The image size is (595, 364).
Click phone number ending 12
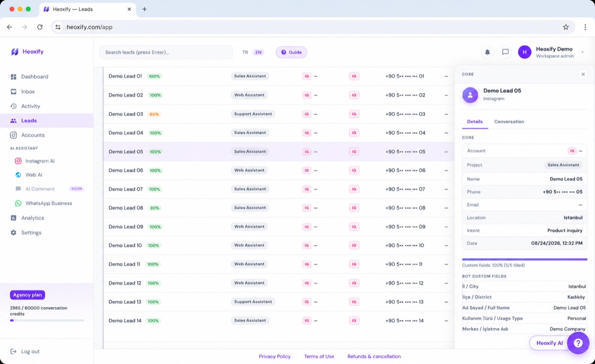(404, 283)
